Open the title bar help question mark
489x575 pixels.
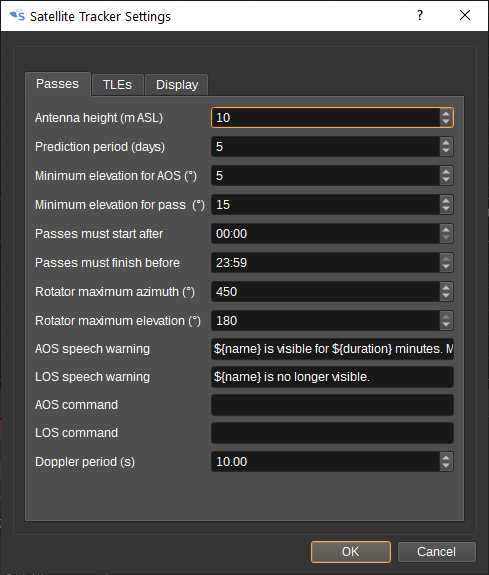[420, 15]
